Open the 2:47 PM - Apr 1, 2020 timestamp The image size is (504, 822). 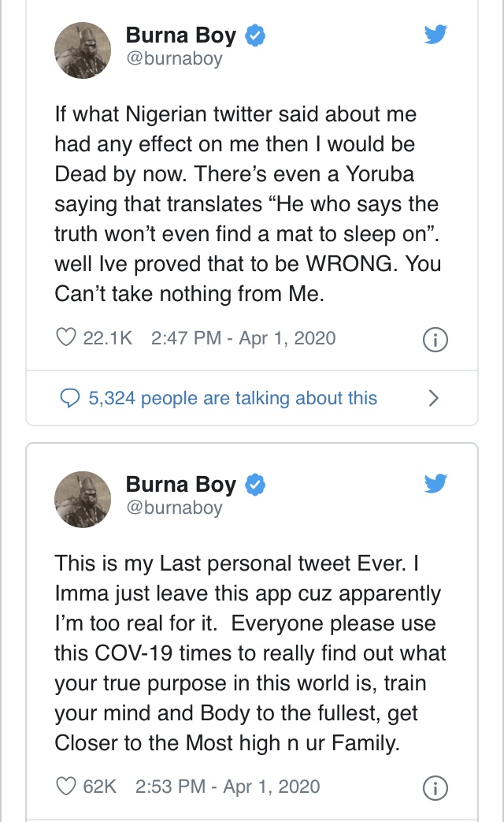243,338
